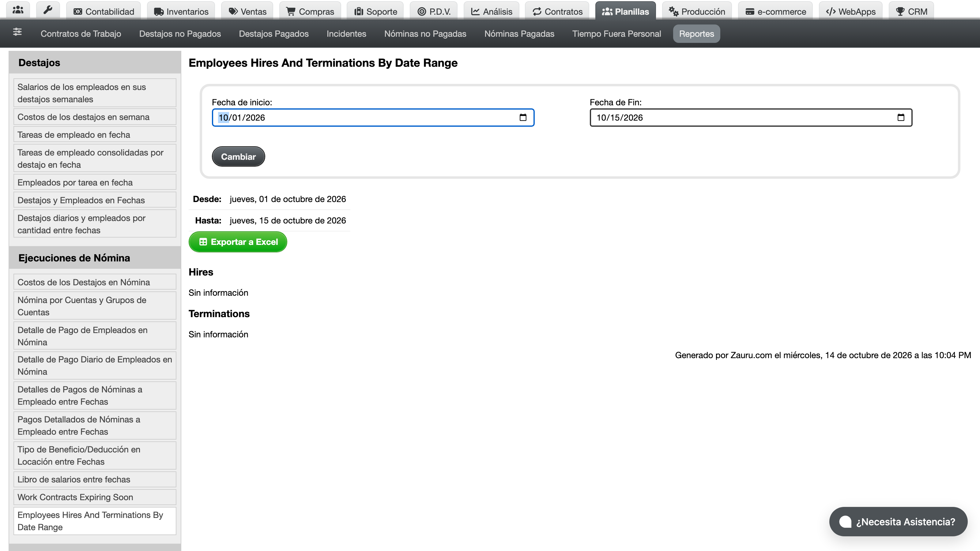The image size is (980, 551).
Task: Select the Reportes menu item
Action: 696,33
